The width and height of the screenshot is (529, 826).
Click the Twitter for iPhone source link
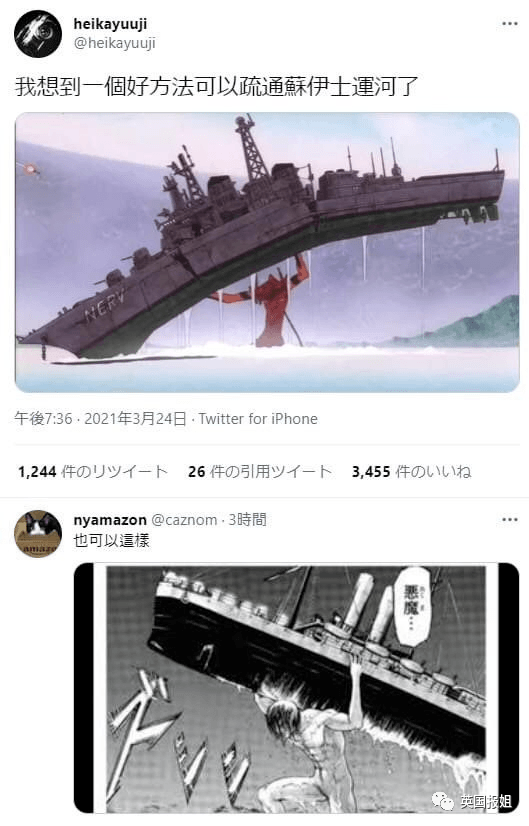tap(258, 419)
